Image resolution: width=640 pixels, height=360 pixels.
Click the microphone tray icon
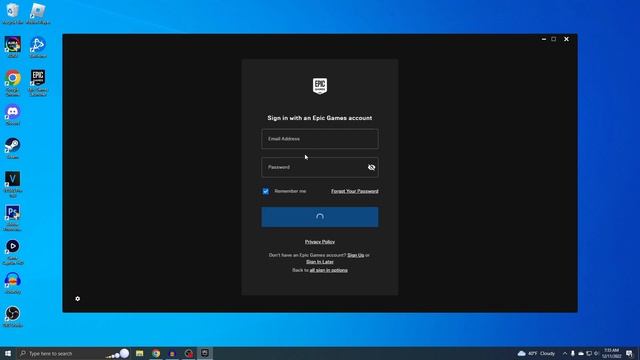point(573,353)
